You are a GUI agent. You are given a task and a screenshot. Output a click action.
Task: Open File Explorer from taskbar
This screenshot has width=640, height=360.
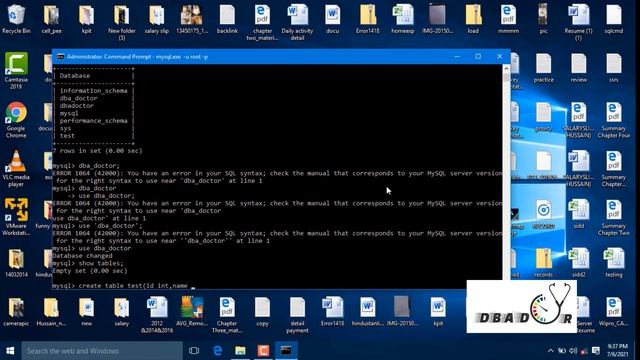coord(240,351)
